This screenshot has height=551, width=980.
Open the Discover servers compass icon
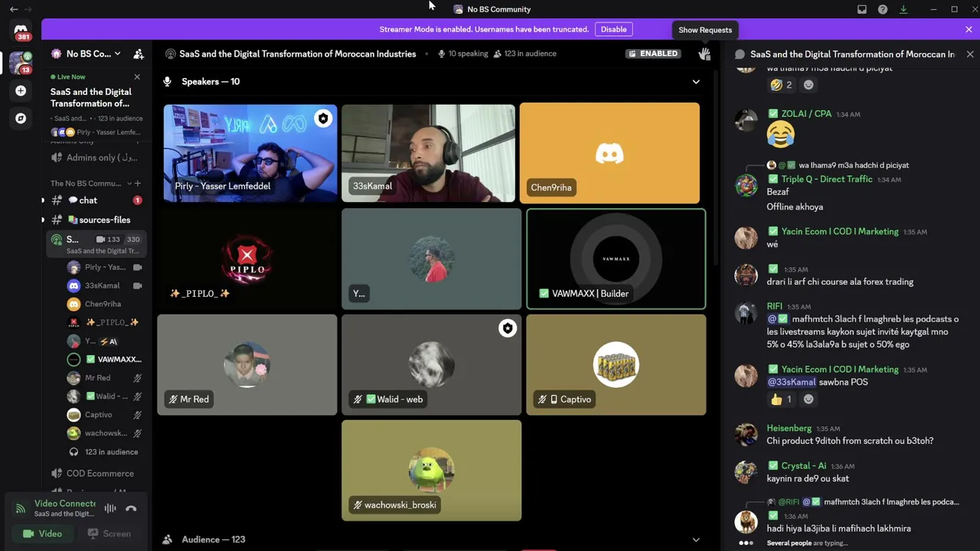(21, 119)
